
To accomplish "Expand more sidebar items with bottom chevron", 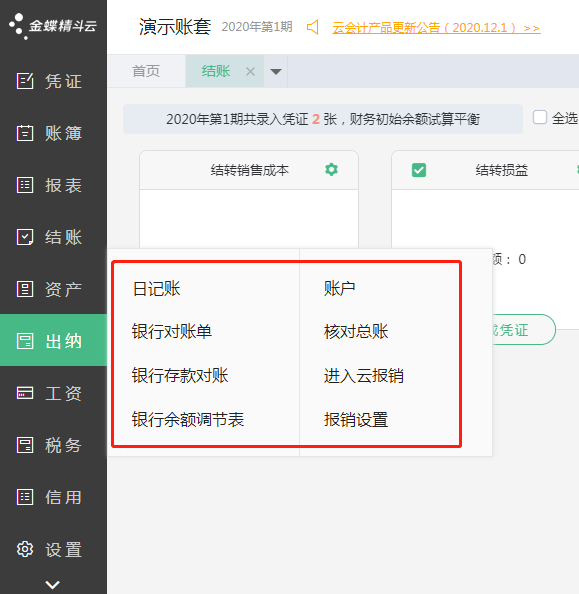I will 52,585.
